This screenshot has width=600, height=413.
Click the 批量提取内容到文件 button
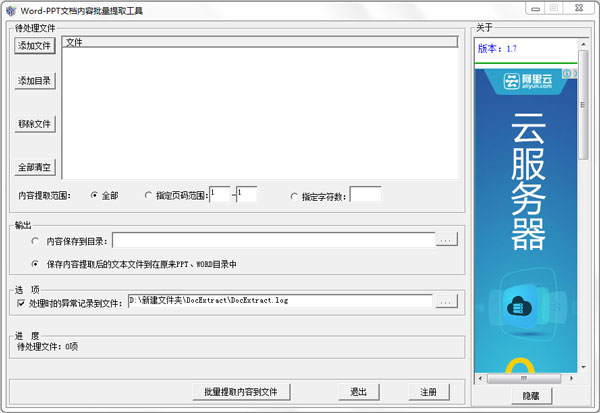tap(241, 392)
